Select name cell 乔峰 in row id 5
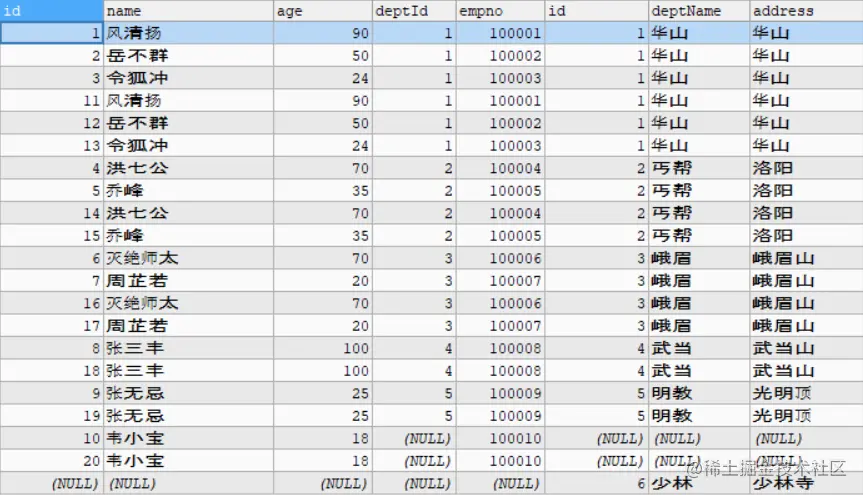This screenshot has width=863, height=495. (188, 191)
